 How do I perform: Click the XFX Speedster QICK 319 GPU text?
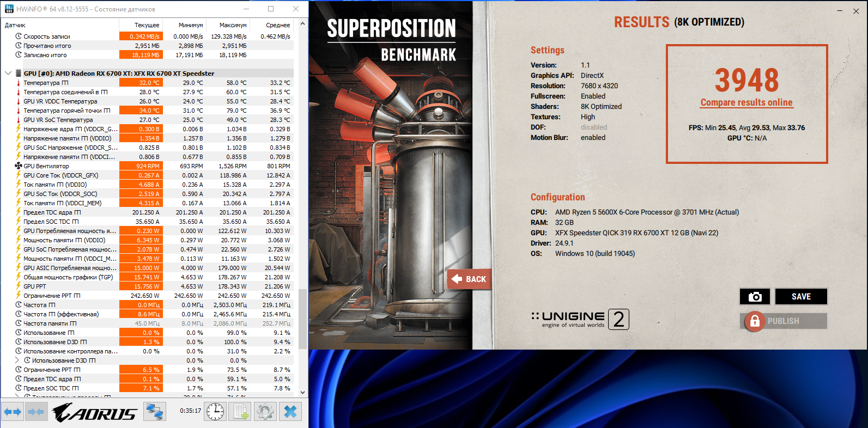click(x=637, y=233)
